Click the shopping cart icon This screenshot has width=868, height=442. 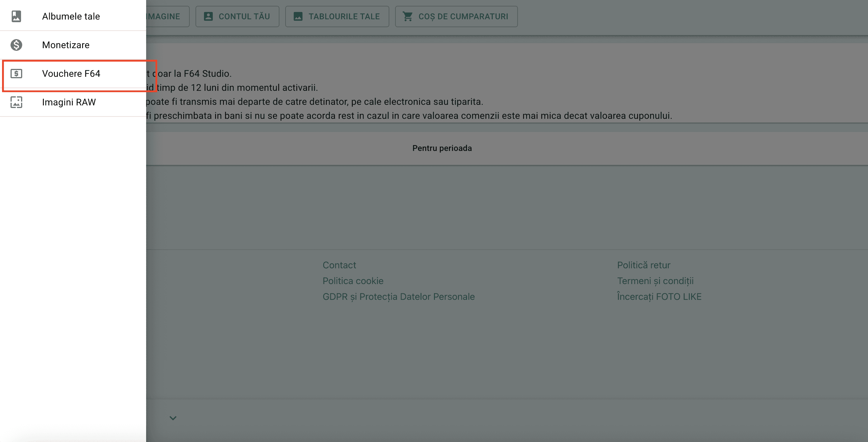408,16
